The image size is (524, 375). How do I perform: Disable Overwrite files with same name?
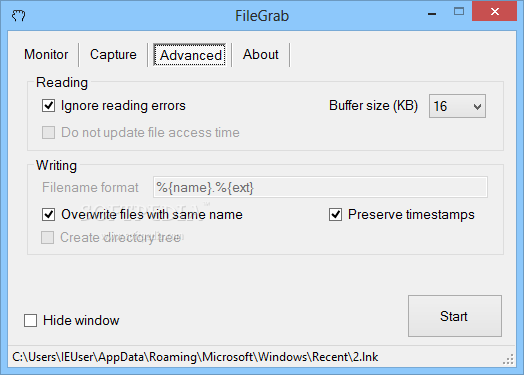click(48, 215)
